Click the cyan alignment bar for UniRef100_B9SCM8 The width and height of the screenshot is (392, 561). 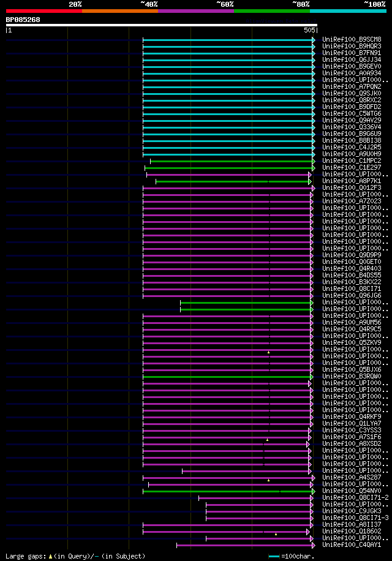tap(229, 40)
